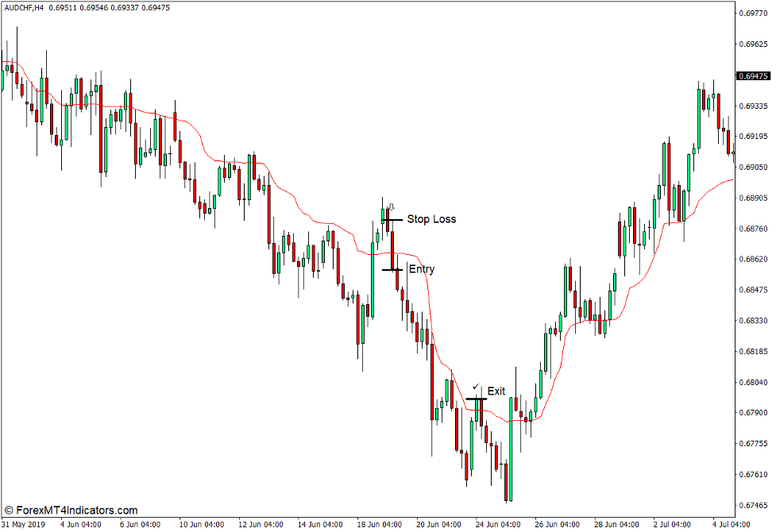The image size is (776, 532).
Task: Select the Exit horizontal marker line
Action: (476, 399)
